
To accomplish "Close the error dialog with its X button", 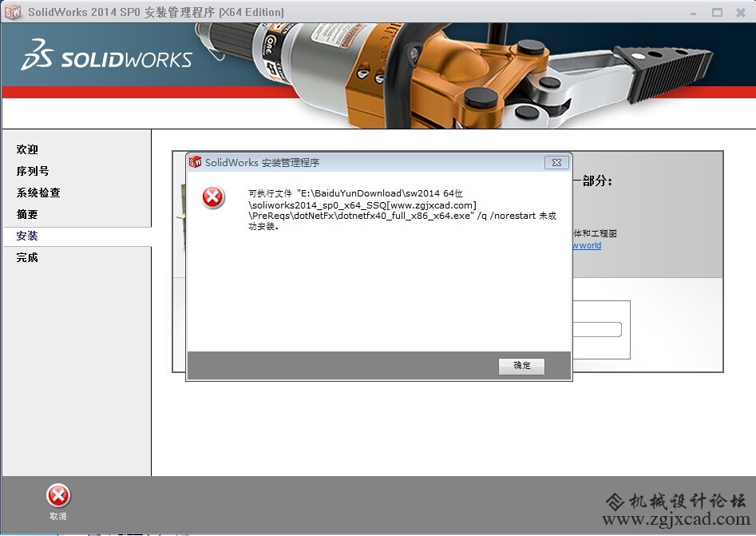I will tap(556, 163).
